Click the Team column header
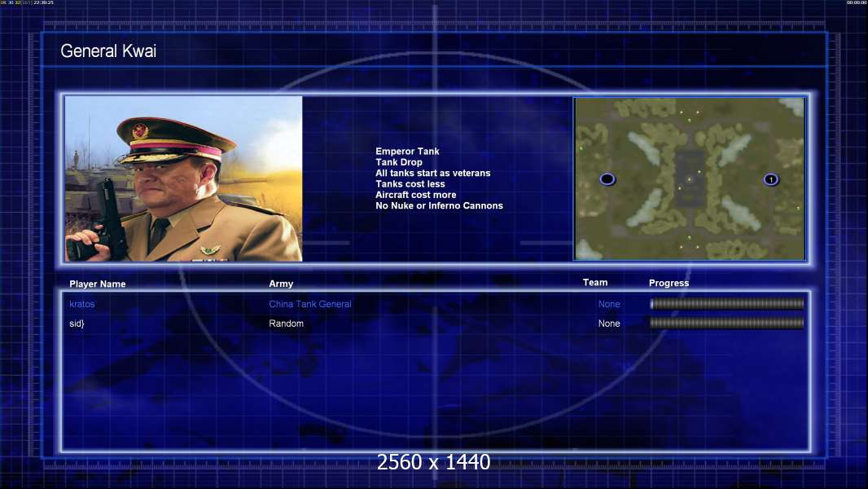Viewport: 868px width, 489px height. (x=595, y=283)
